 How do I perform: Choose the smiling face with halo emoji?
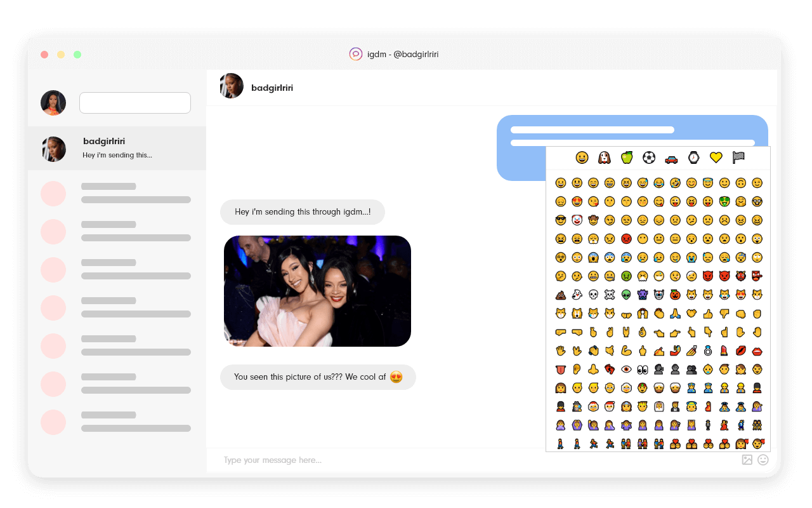coord(708,183)
